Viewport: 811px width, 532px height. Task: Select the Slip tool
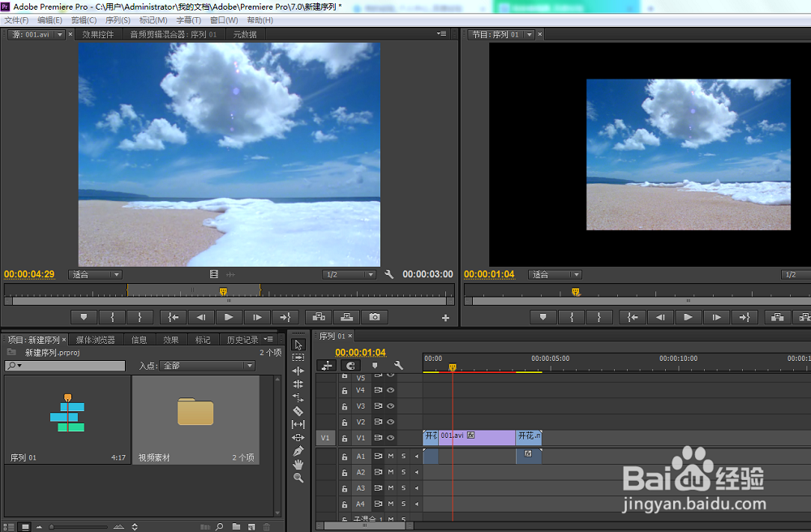tap(298, 424)
